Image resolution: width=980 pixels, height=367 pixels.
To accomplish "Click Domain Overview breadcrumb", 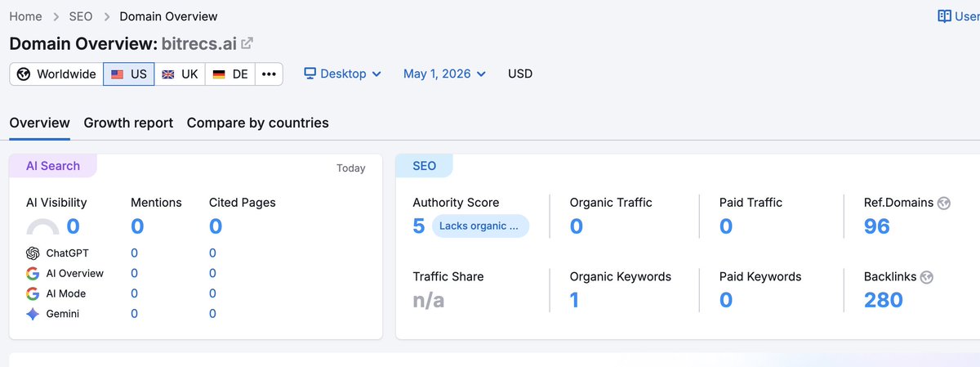I will (168, 16).
